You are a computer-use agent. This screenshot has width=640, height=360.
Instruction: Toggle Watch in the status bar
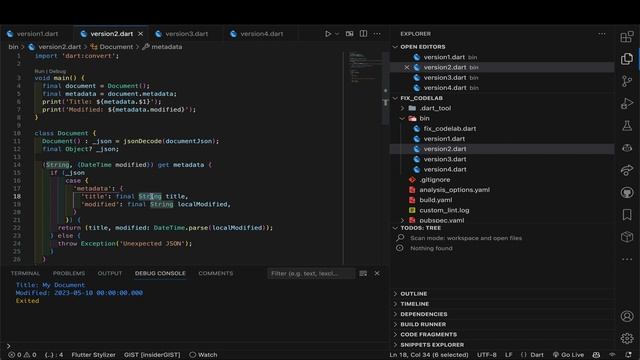tap(203, 355)
